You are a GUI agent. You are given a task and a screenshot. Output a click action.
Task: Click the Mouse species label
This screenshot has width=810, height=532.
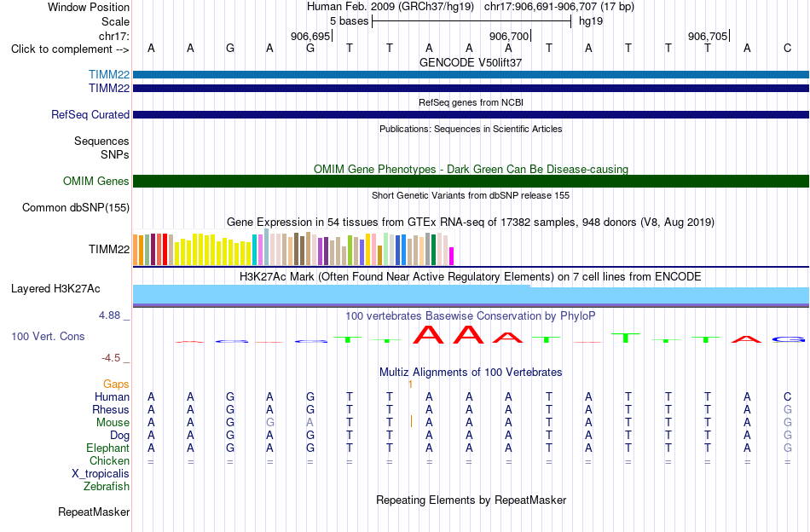pyautogui.click(x=113, y=423)
